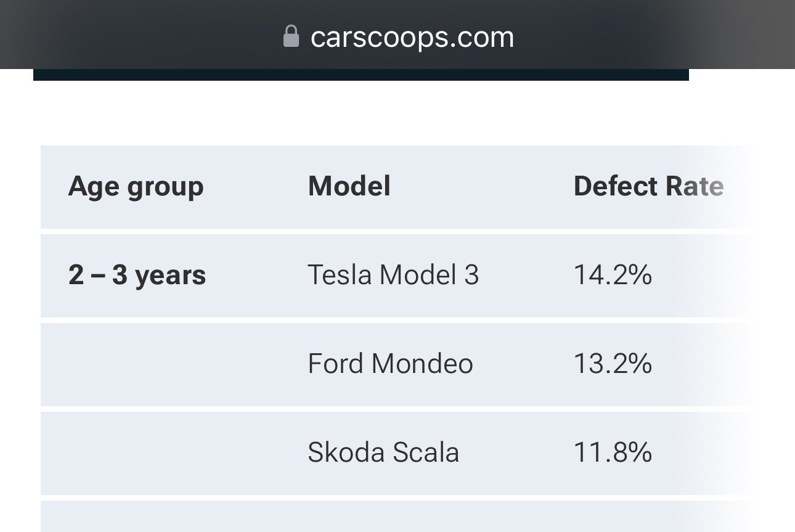Tap the carscoops.com URL text
This screenshot has height=532, width=795.
coord(412,37)
